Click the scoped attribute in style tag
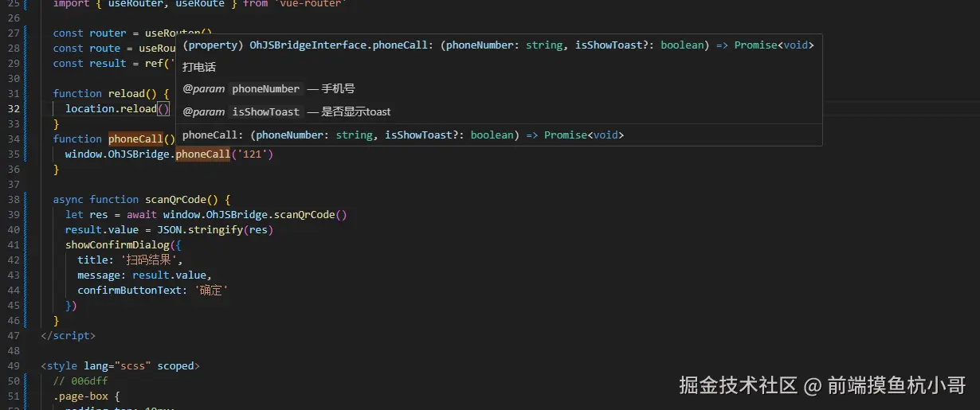 (175, 365)
